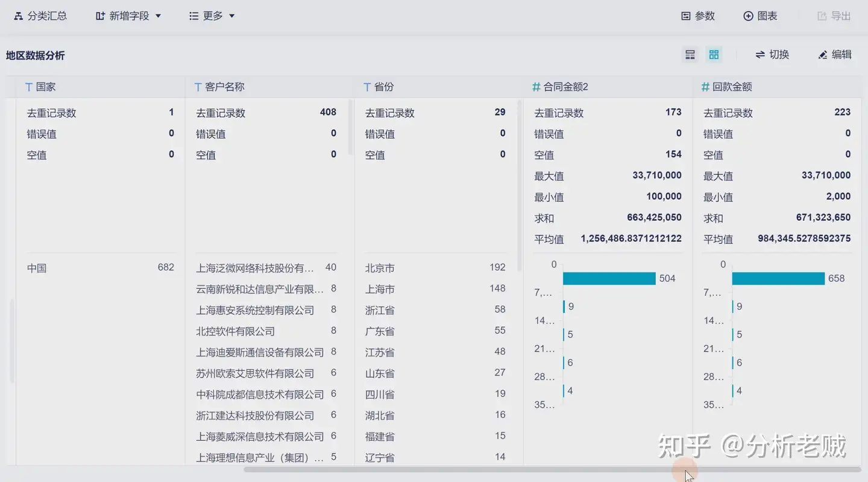
Task: Click the 导出 export button
Action: (x=834, y=16)
